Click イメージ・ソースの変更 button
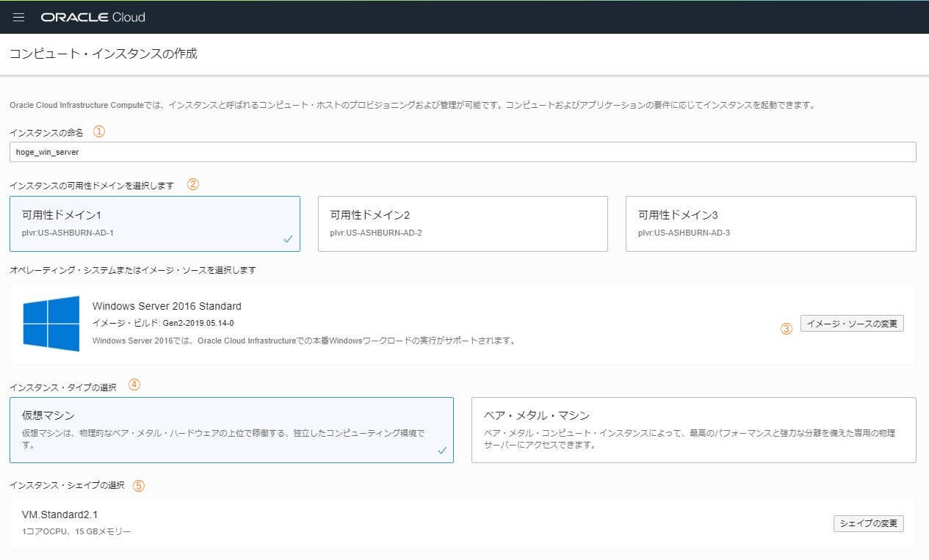Viewport: 929px width, 560px height. (x=852, y=324)
